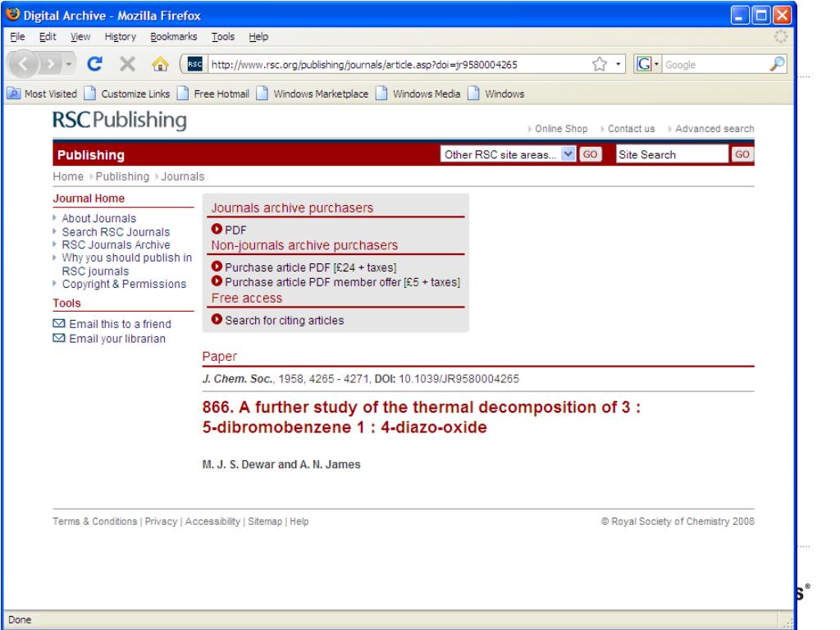Open the PDF link for archive purchasers
840x630 pixels.
coord(235,230)
